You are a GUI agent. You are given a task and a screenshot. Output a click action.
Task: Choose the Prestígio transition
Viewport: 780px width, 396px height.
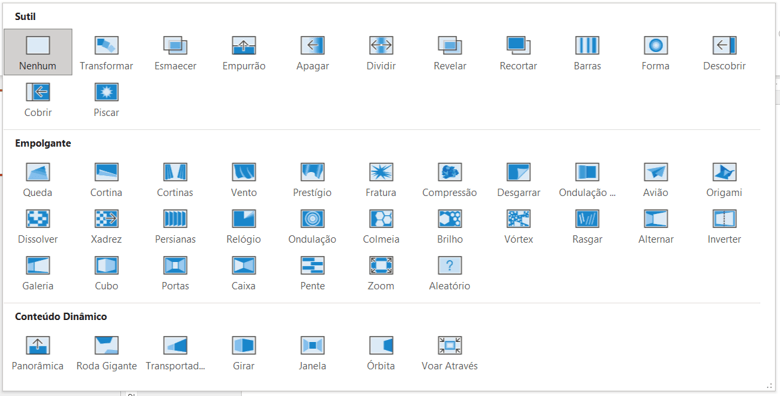coord(312,179)
